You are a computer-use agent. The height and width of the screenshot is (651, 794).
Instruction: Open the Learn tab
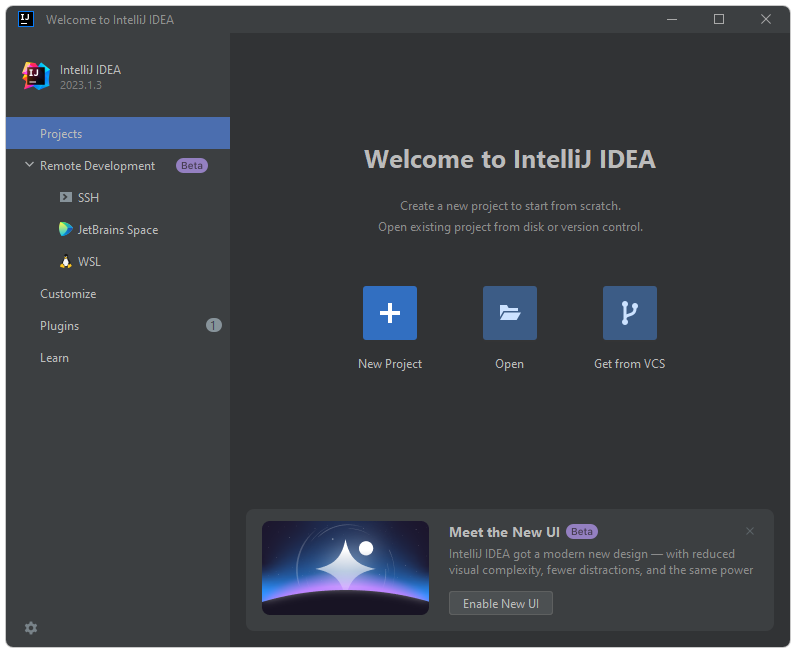click(x=118, y=358)
